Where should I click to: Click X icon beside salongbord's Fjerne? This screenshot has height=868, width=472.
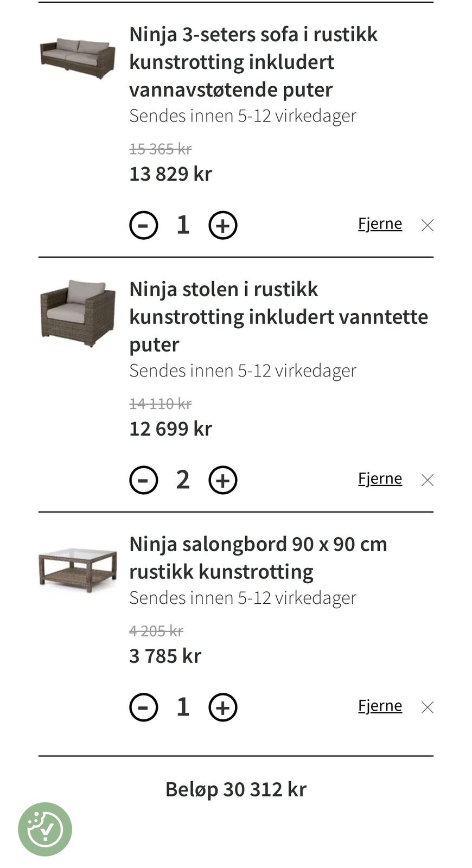(x=428, y=707)
